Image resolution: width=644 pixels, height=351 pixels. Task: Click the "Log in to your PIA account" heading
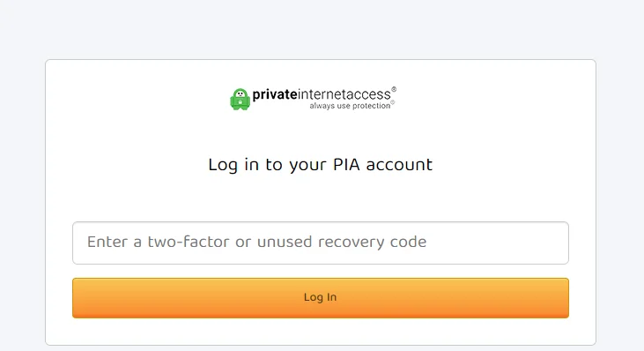pos(321,165)
